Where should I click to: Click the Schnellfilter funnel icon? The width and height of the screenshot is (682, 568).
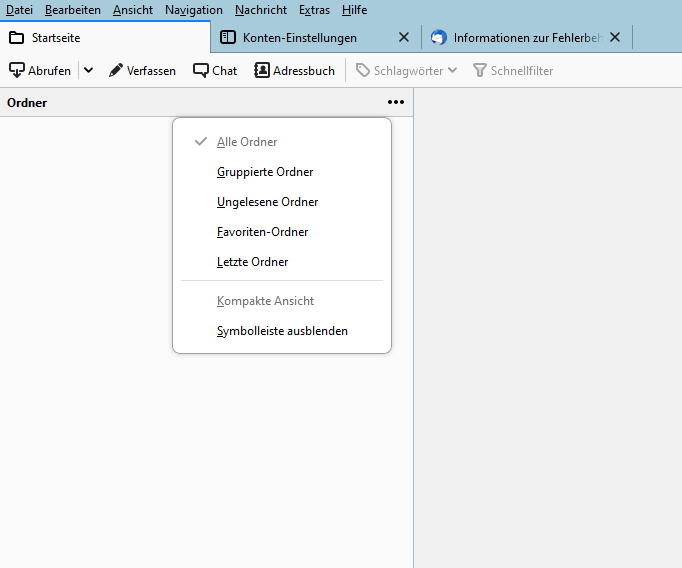(480, 71)
